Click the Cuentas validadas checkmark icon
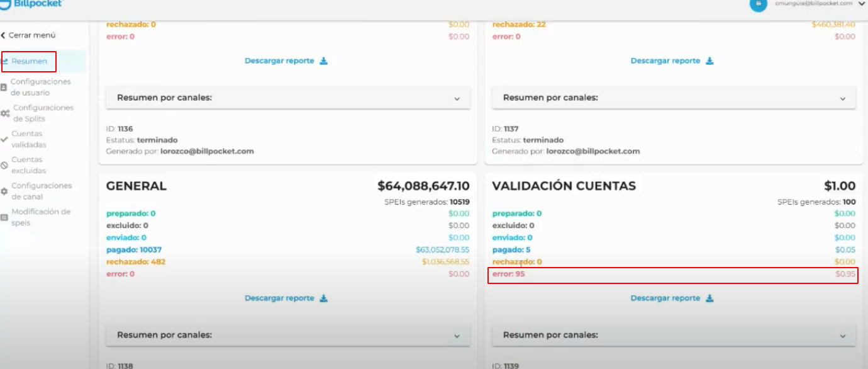The width and height of the screenshot is (868, 369). coord(4,139)
